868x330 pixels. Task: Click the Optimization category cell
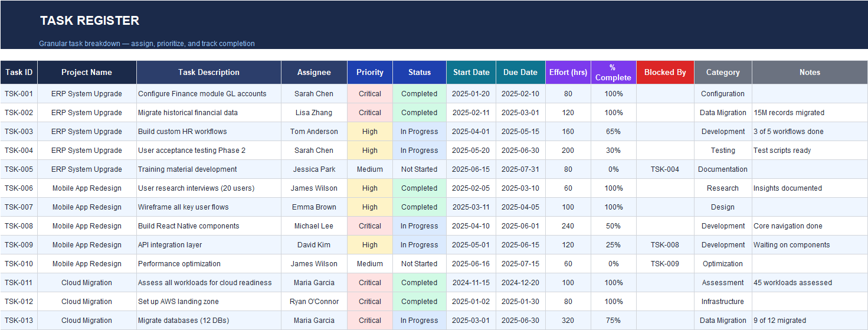pyautogui.click(x=723, y=263)
